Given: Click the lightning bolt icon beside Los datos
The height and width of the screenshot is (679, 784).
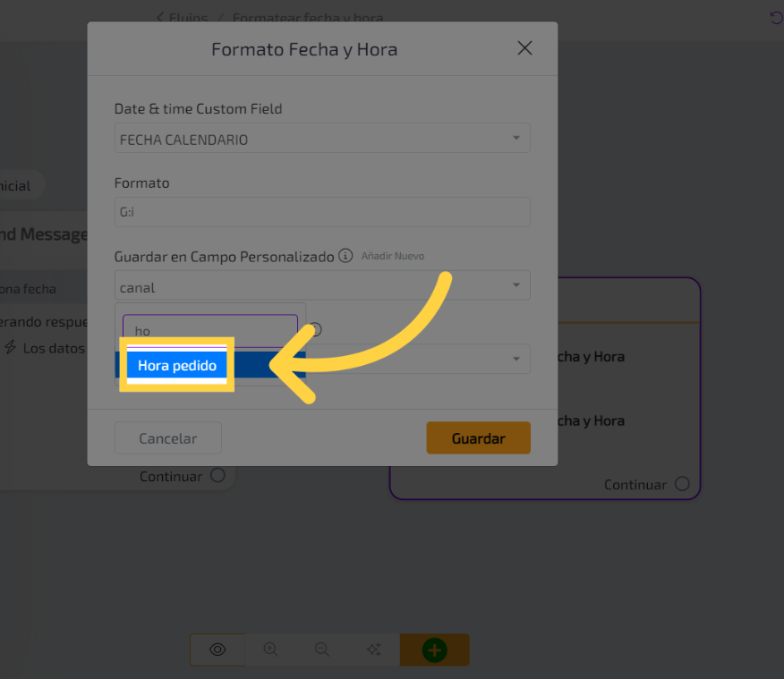Looking at the screenshot, I should point(11,347).
